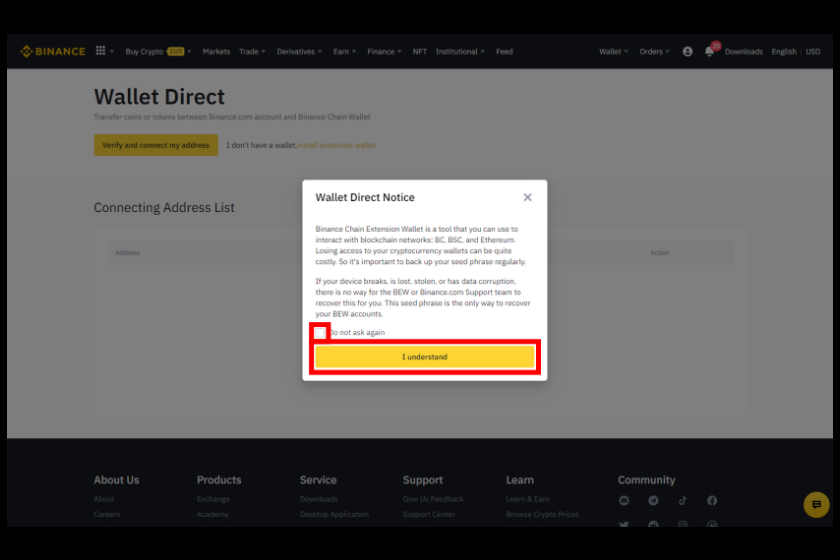Click the 'Wallet Direct Notice' dialog title
840x560 pixels.
pyautogui.click(x=365, y=197)
